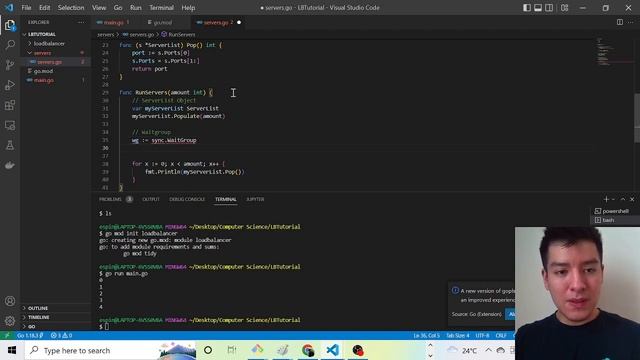Open the Accounts menu icon

(10, 301)
